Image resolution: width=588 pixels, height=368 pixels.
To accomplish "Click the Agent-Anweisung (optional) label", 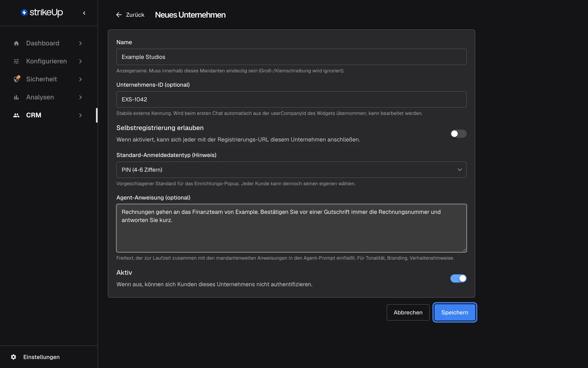I will [153, 198].
